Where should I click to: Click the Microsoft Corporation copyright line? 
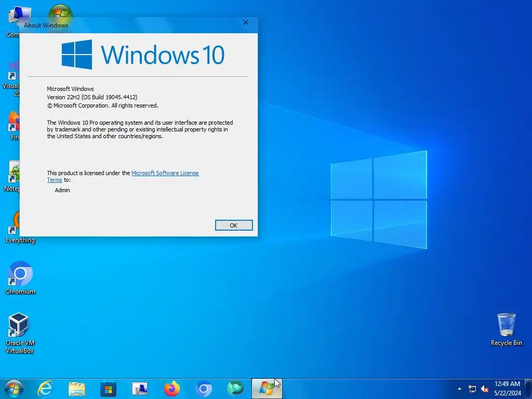click(102, 105)
